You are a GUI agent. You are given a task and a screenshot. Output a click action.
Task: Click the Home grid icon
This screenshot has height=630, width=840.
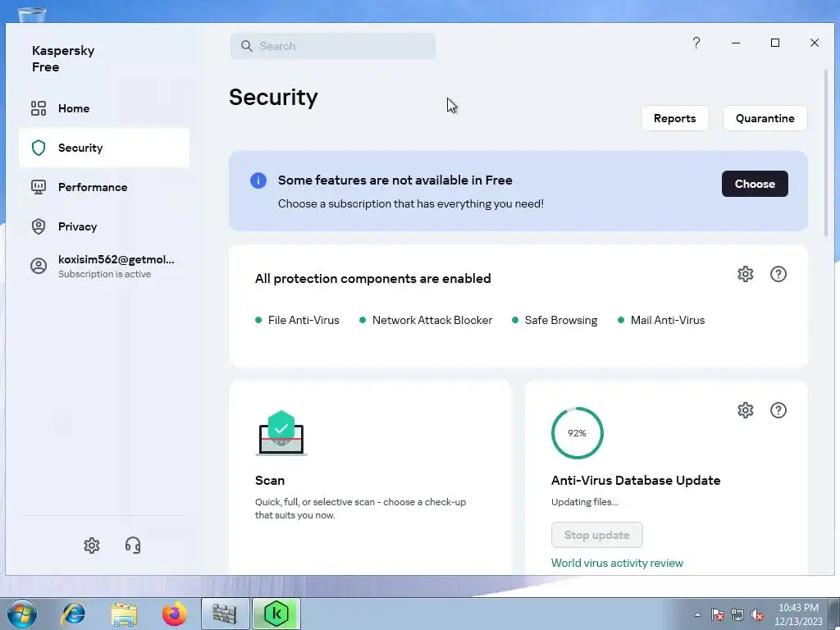coord(38,108)
